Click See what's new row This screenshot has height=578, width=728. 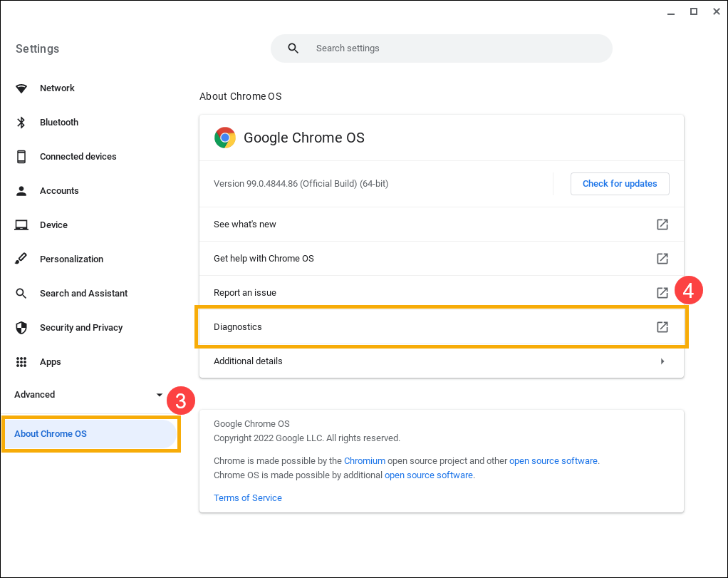(x=442, y=225)
